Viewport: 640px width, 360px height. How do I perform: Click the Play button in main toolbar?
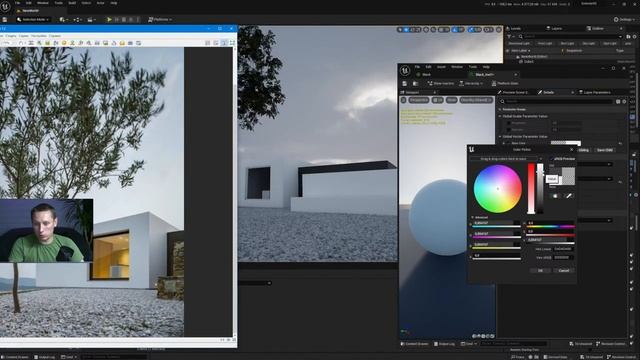click(109, 19)
